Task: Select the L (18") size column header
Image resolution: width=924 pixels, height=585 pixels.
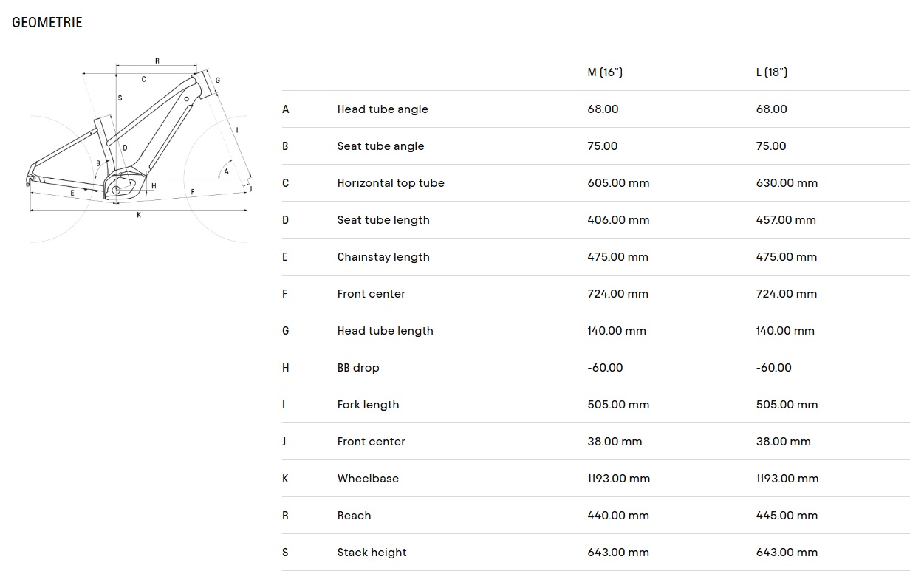Action: pos(772,72)
